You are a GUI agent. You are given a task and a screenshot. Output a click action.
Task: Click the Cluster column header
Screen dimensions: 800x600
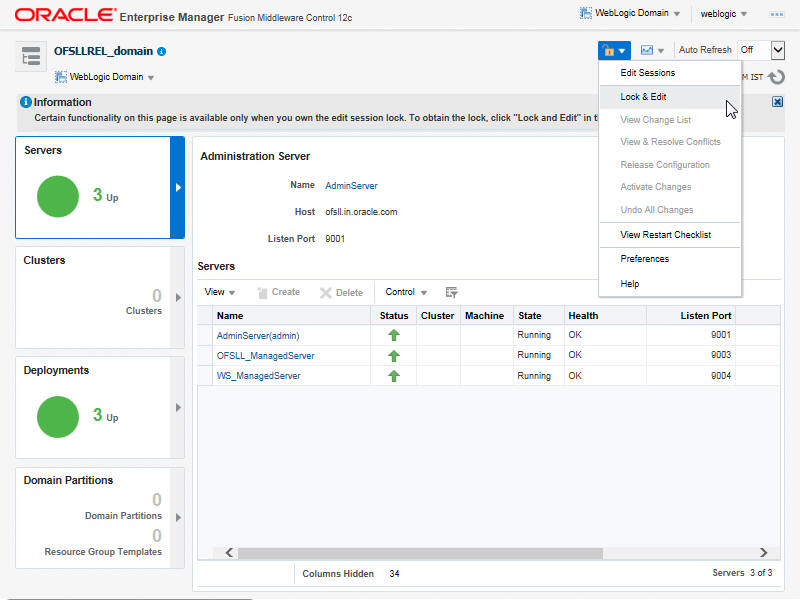tap(438, 316)
